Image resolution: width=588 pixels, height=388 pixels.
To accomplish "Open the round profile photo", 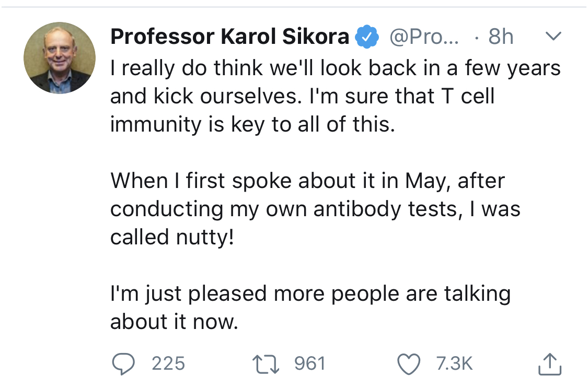I will click(x=60, y=58).
